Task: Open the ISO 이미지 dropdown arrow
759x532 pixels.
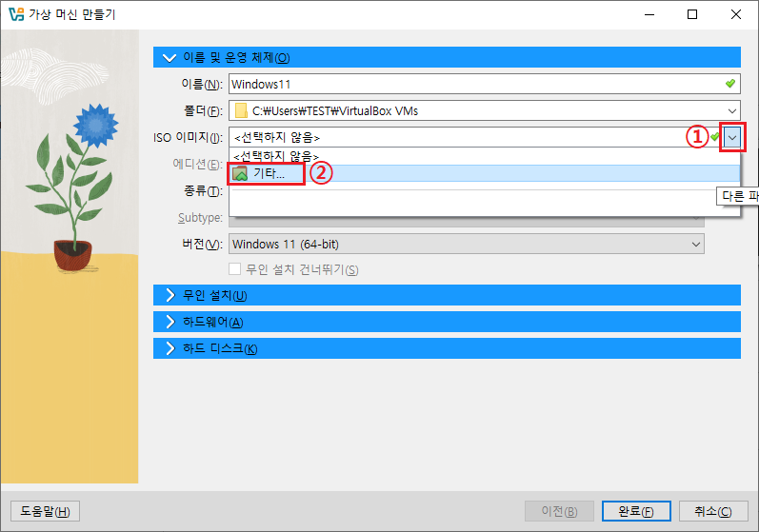Action: click(x=732, y=138)
